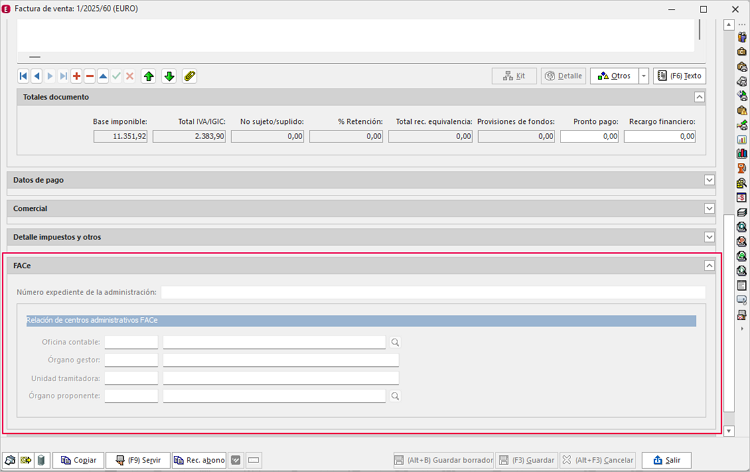Click the Kit button
Screen dimensions: 750x472
[x=514, y=76]
